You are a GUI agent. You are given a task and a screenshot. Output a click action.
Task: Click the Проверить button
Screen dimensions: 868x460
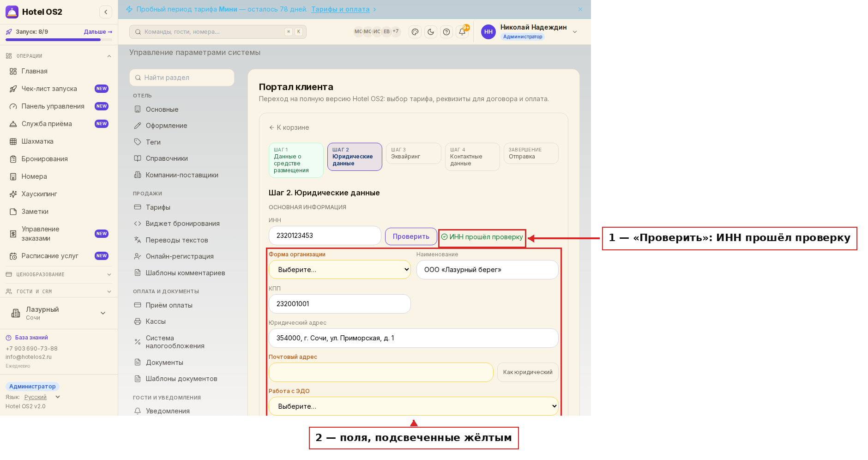point(411,236)
